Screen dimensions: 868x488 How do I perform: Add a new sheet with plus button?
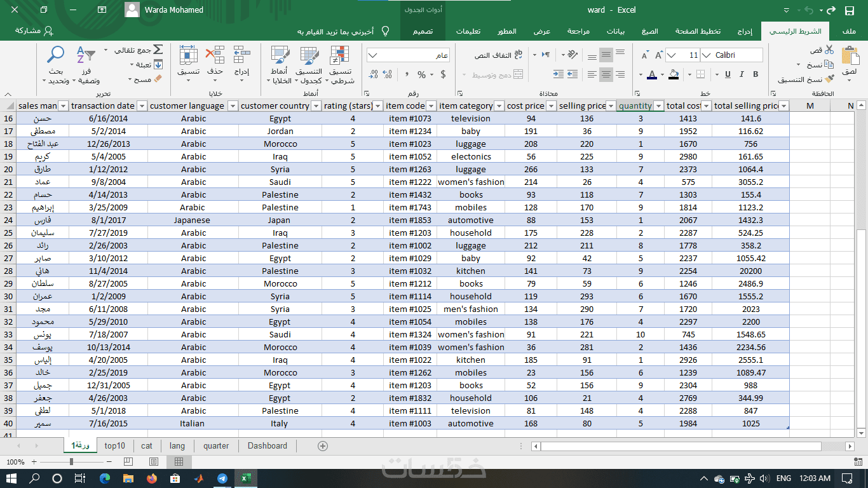[323, 446]
